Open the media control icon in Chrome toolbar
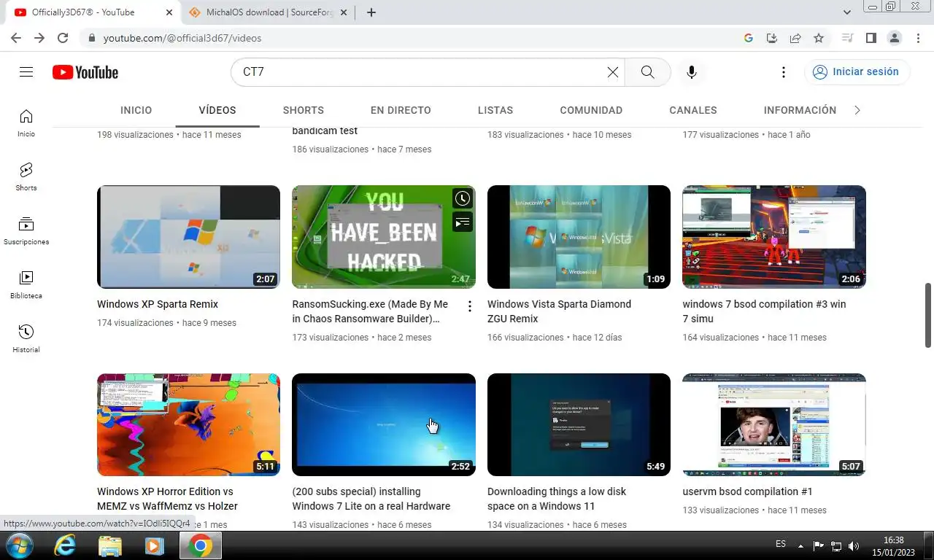Screen dimensions: 934x560 [x=847, y=38]
